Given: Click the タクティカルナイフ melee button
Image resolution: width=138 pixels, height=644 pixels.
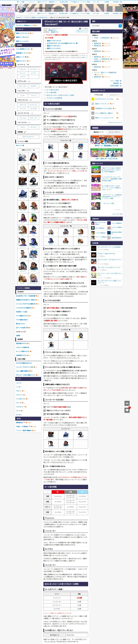Looking at the screenshot, I should click(x=28, y=137).
